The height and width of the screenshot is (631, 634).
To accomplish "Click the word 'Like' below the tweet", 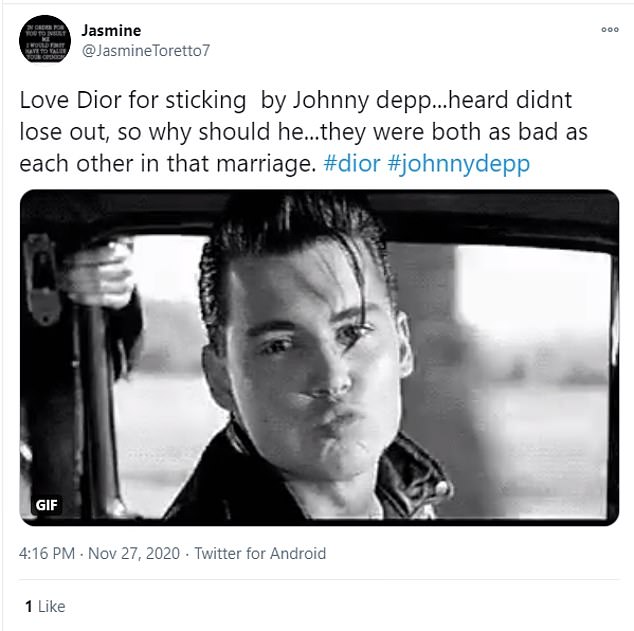I will point(51,606).
